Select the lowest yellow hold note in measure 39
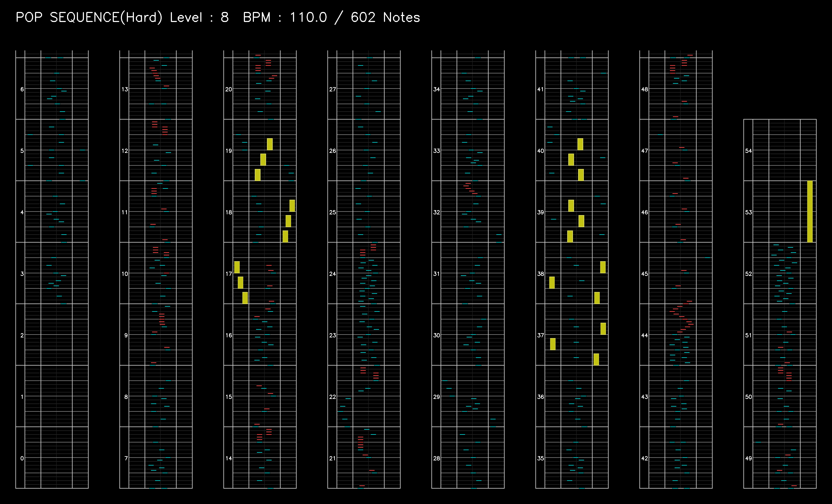Image resolution: width=832 pixels, height=504 pixels. point(570,236)
